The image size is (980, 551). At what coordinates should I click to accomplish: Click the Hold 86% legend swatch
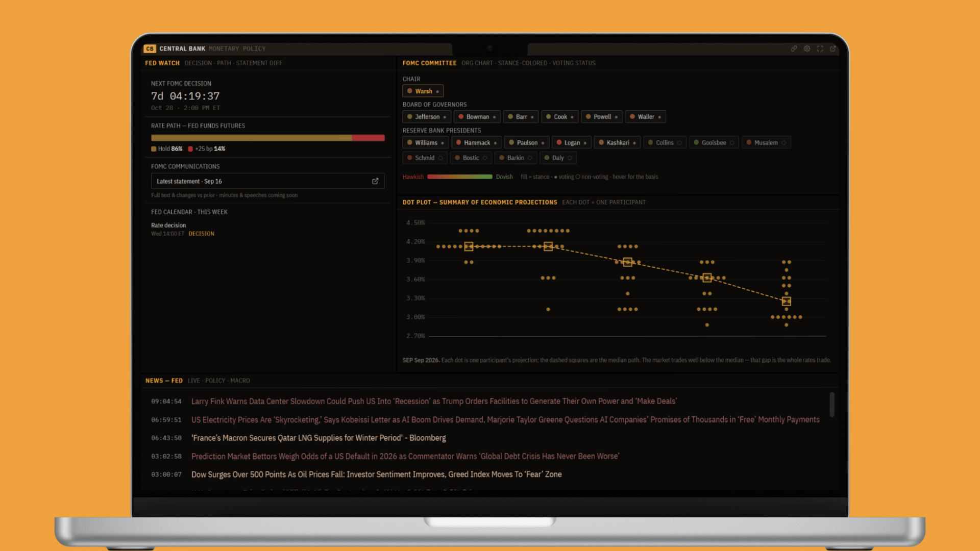[154, 149]
